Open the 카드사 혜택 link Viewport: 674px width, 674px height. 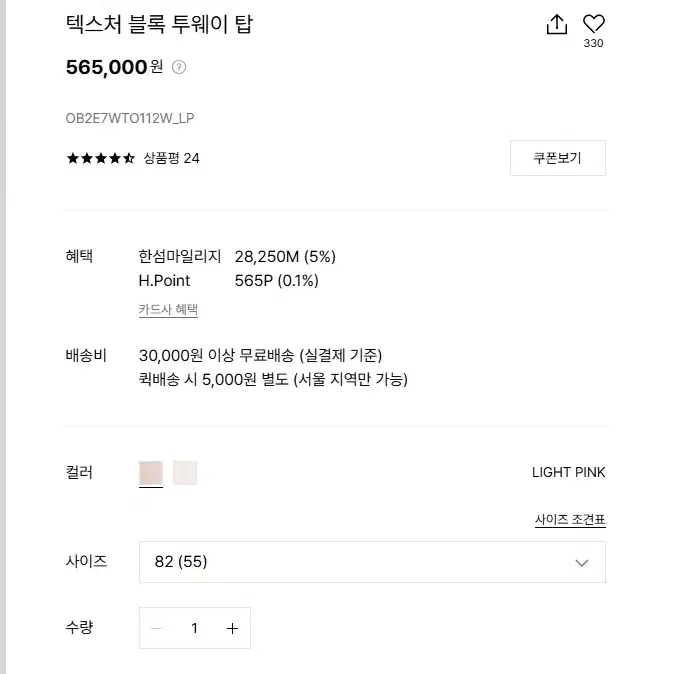[x=168, y=309]
